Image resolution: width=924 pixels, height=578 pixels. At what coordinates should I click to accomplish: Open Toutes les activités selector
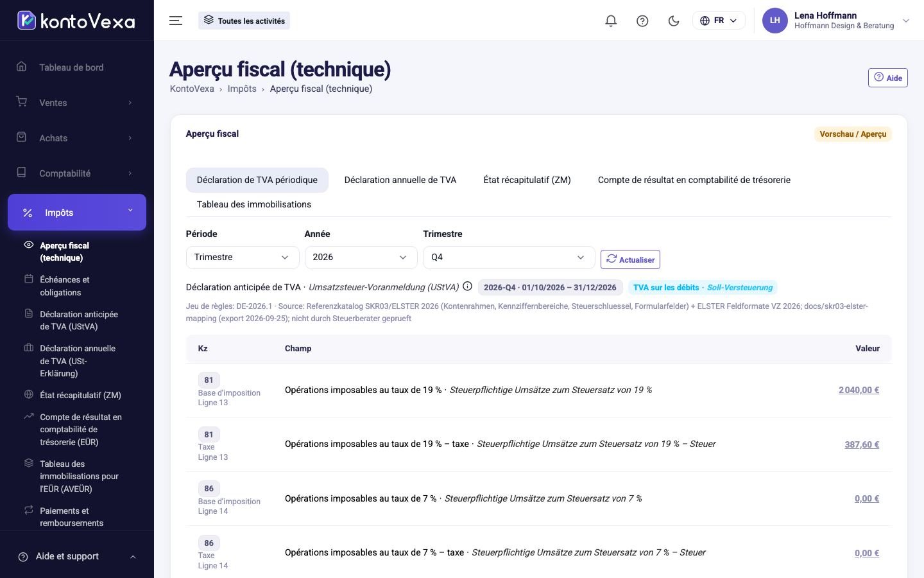(x=244, y=21)
